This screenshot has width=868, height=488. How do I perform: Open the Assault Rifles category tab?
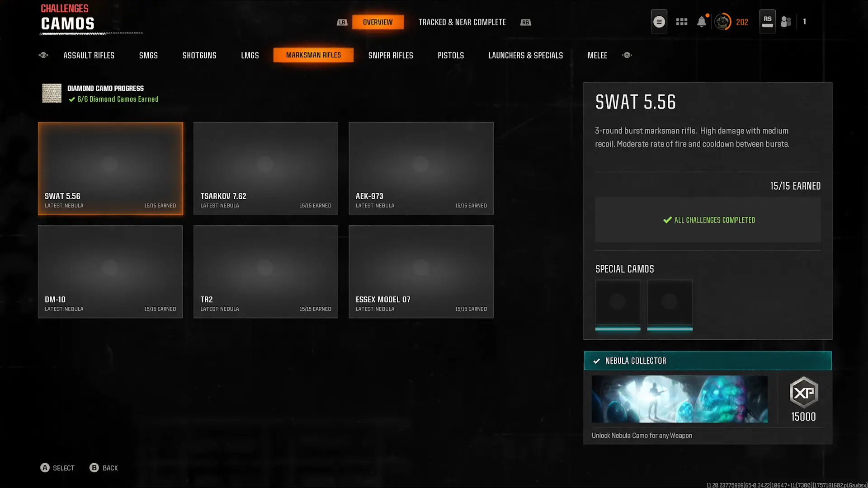click(89, 55)
